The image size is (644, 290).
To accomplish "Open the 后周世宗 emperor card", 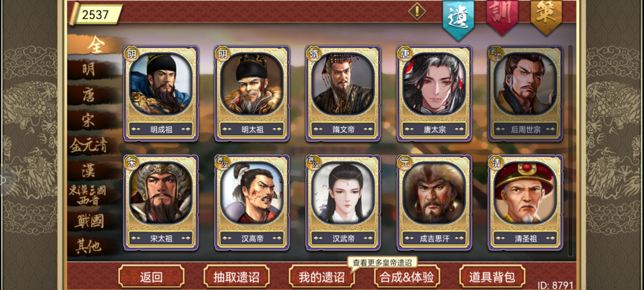I will click(525, 93).
